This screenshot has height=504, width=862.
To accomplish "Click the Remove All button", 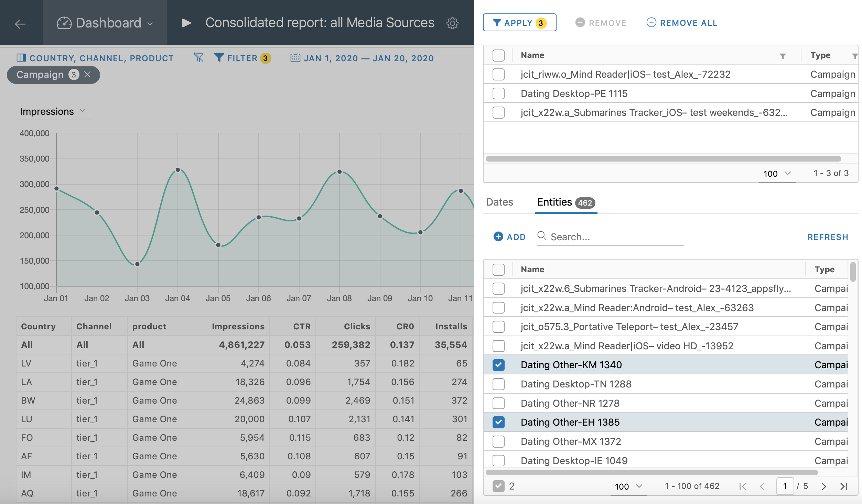I will (682, 23).
